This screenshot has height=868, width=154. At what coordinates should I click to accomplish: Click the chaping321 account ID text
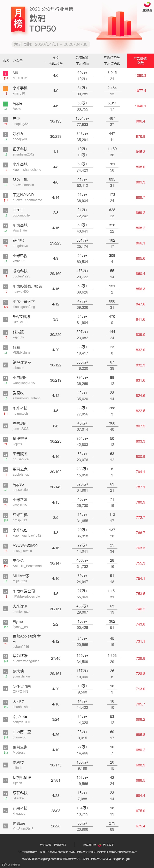pyautogui.click(x=21, y=124)
